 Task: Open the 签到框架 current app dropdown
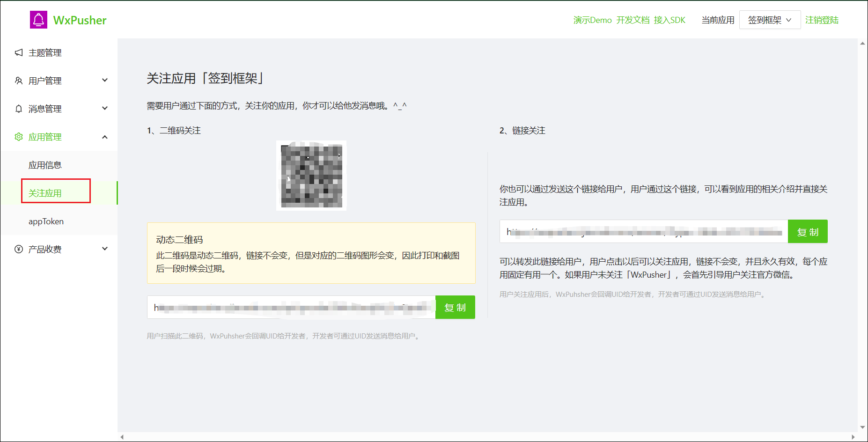[x=769, y=20]
